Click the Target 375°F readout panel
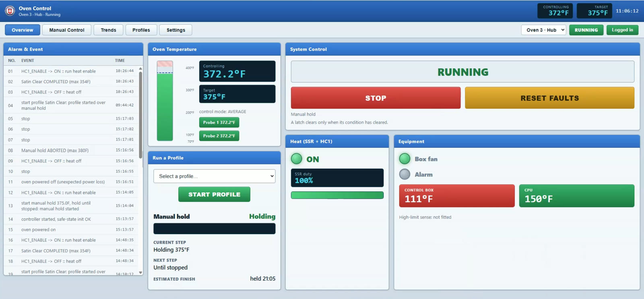The image size is (644, 299). 237,94
